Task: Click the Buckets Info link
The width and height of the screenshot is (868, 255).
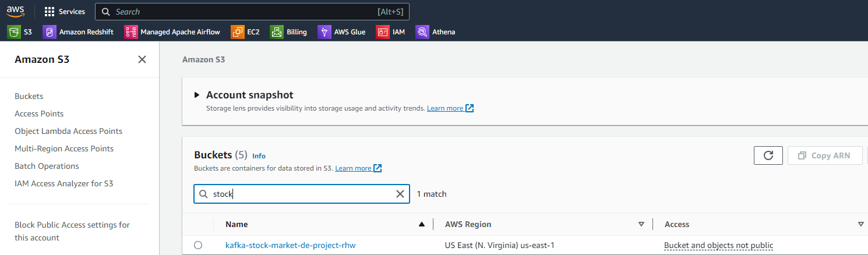Action: tap(259, 156)
